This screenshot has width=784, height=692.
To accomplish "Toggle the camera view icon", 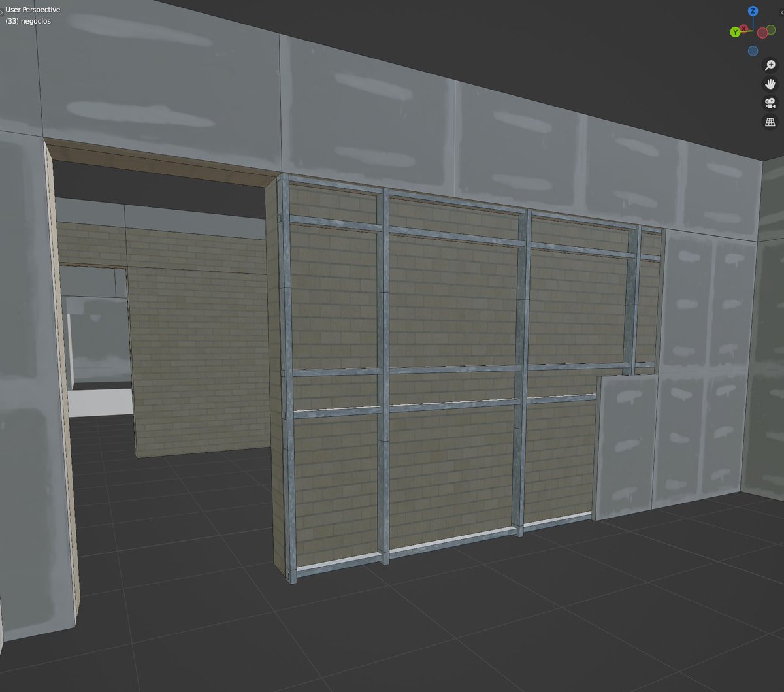I will point(770,103).
